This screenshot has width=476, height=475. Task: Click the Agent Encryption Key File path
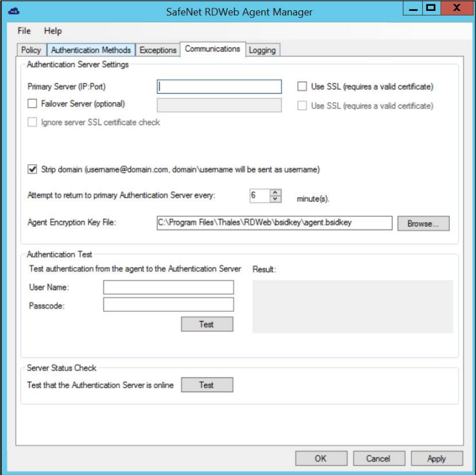tap(275, 223)
